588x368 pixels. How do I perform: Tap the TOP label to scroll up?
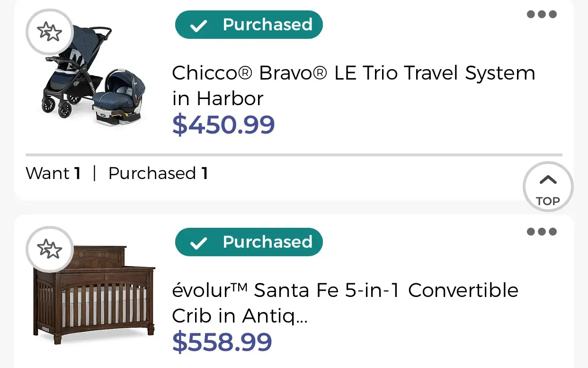(548, 201)
